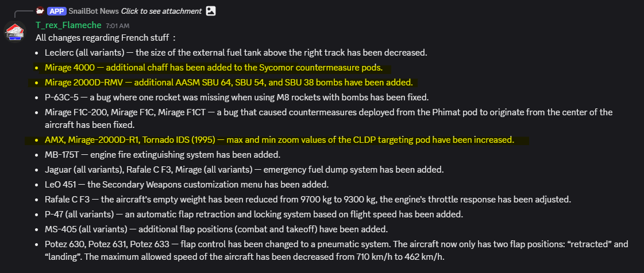Screen dimensions: 644x273
Task: Click the T_rex_Flameche username
Action: tap(68, 25)
